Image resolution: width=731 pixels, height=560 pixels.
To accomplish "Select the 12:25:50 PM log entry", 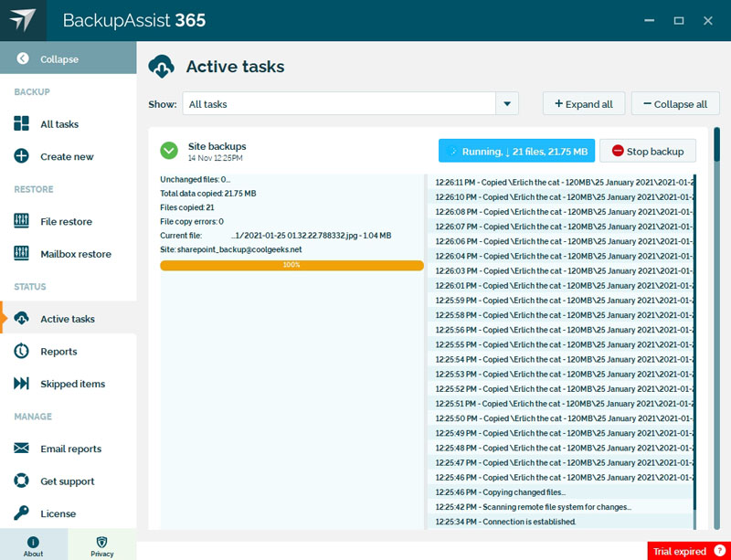I will pyautogui.click(x=560, y=418).
